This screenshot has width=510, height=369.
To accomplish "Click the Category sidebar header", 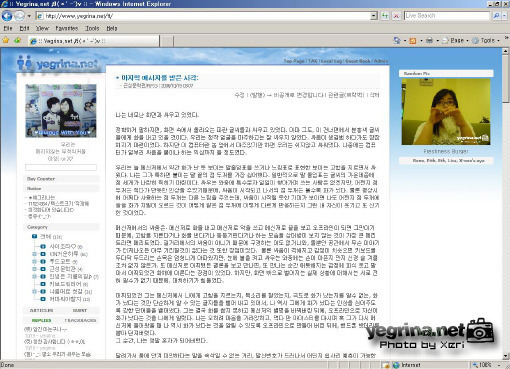I will tap(61, 227).
